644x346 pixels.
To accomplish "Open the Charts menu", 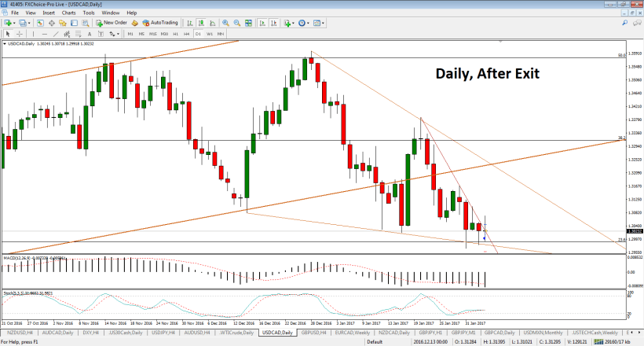I will point(68,13).
